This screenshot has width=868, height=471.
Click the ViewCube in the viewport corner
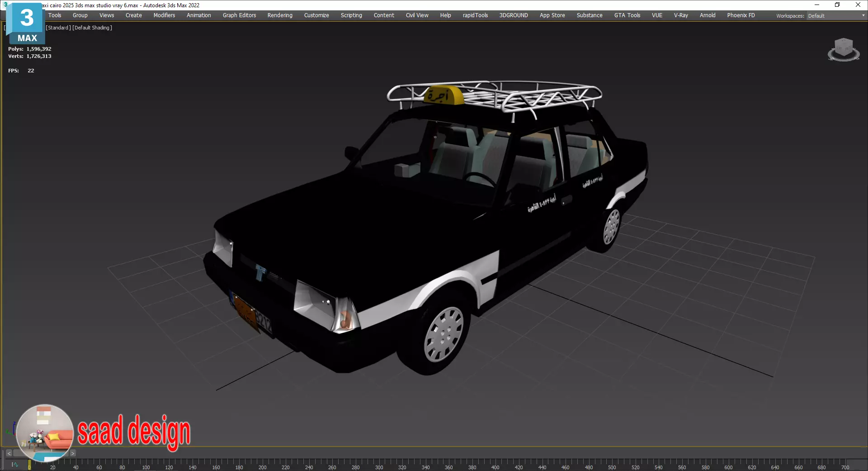844,50
